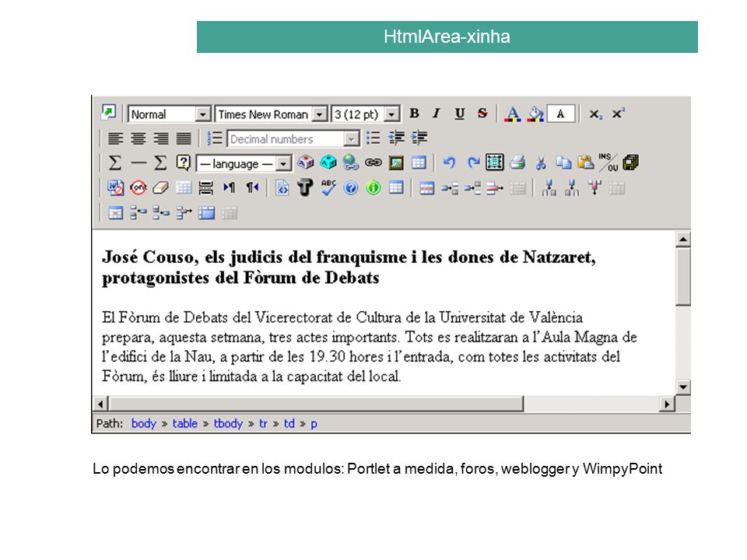747x560 pixels.
Task: Toggle superscript formatting
Action: pyautogui.click(x=619, y=114)
